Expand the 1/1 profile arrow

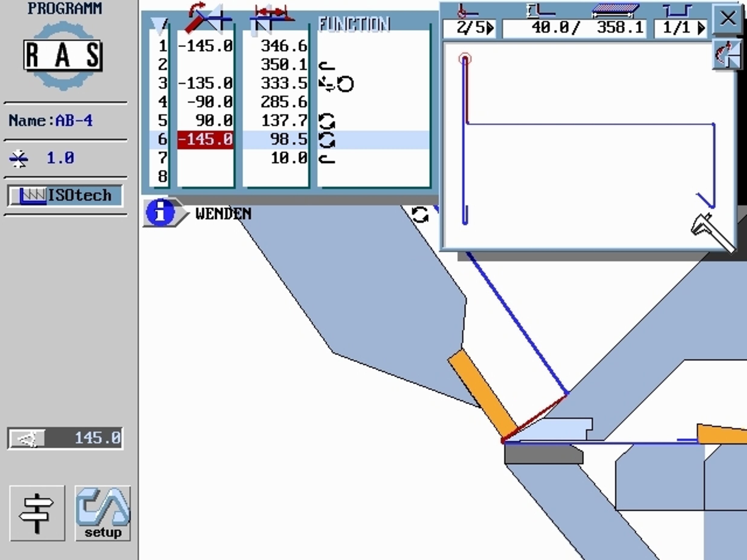point(701,28)
